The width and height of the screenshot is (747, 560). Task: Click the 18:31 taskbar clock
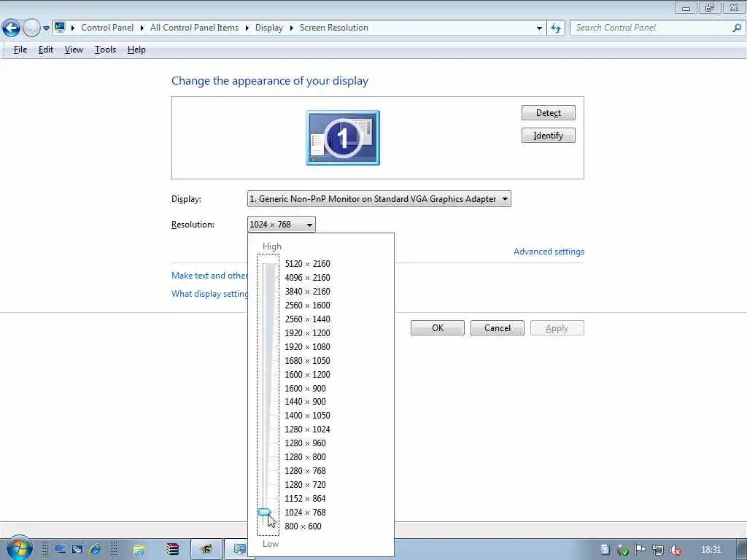coord(711,550)
